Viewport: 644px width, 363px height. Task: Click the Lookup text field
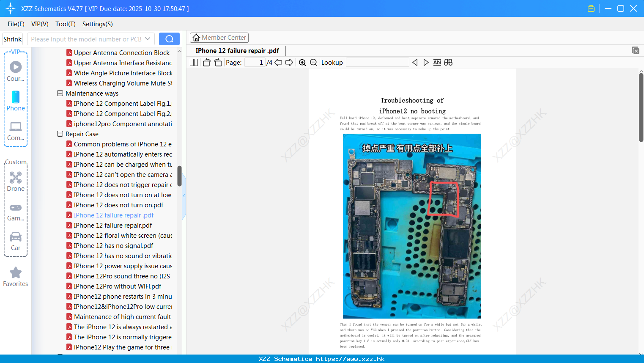coord(377,62)
